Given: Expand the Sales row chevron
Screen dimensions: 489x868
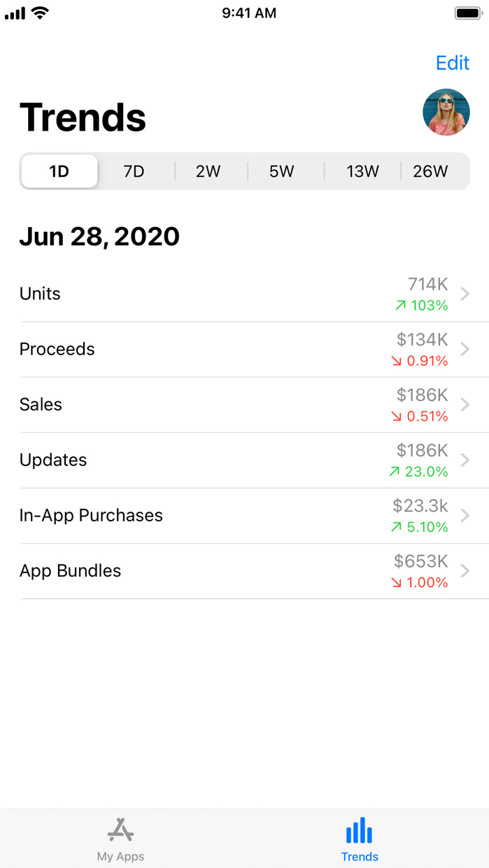Looking at the screenshot, I should coord(465,405).
